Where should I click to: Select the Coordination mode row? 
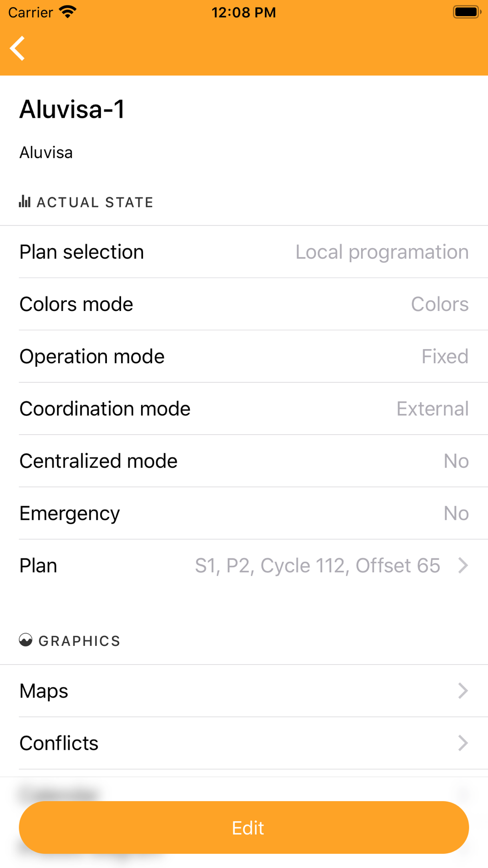244,409
